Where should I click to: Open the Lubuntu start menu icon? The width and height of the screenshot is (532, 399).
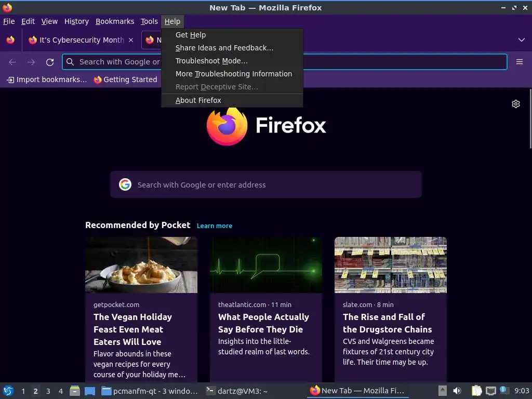(8, 391)
